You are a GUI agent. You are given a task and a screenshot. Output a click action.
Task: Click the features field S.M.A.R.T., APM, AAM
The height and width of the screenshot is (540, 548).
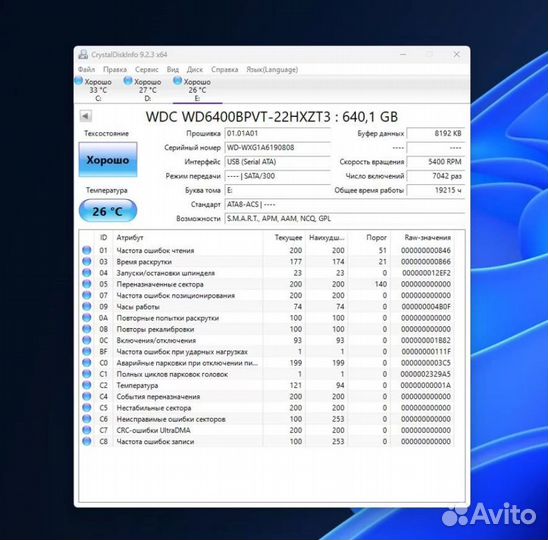click(x=344, y=218)
